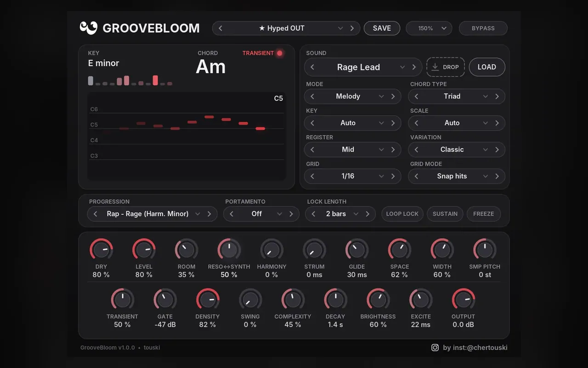Toggle the BYPASS switch
Viewport: 588px width, 368px height.
pyautogui.click(x=483, y=28)
